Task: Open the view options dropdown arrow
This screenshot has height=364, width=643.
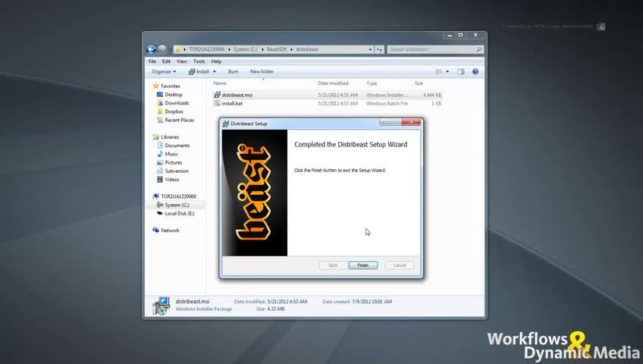Action: (447, 72)
